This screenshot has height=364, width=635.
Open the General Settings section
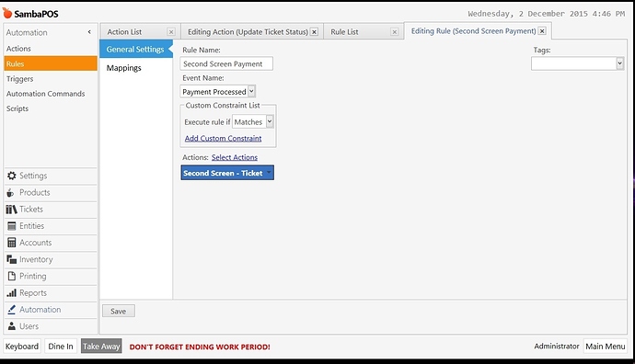point(136,49)
